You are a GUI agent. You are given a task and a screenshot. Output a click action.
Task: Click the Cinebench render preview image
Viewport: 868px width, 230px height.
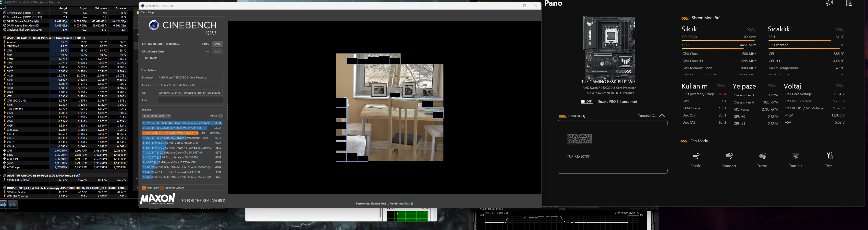[x=389, y=108]
